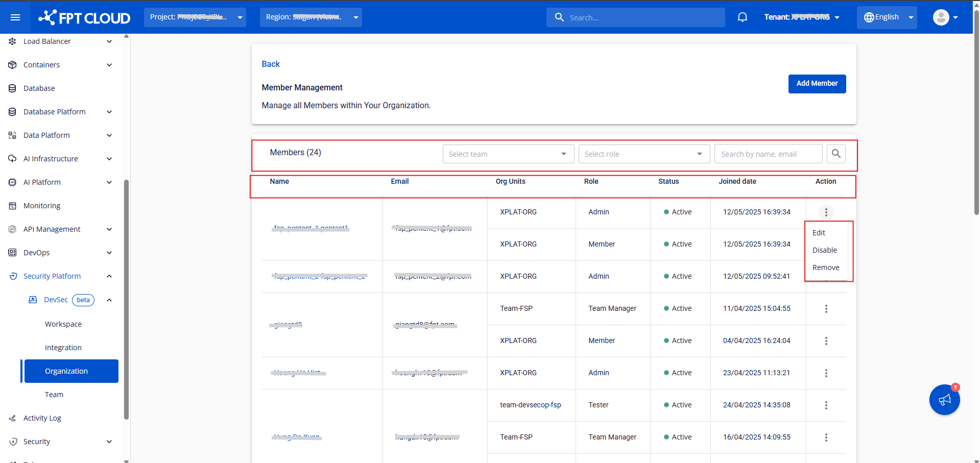Click the Joined date column header
Viewport: 980px width, 463px height.
click(x=737, y=181)
